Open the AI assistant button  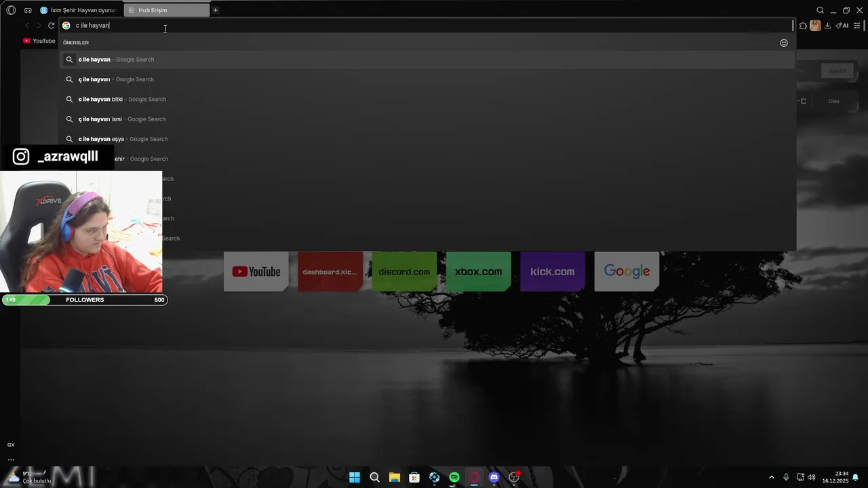pyautogui.click(x=842, y=26)
